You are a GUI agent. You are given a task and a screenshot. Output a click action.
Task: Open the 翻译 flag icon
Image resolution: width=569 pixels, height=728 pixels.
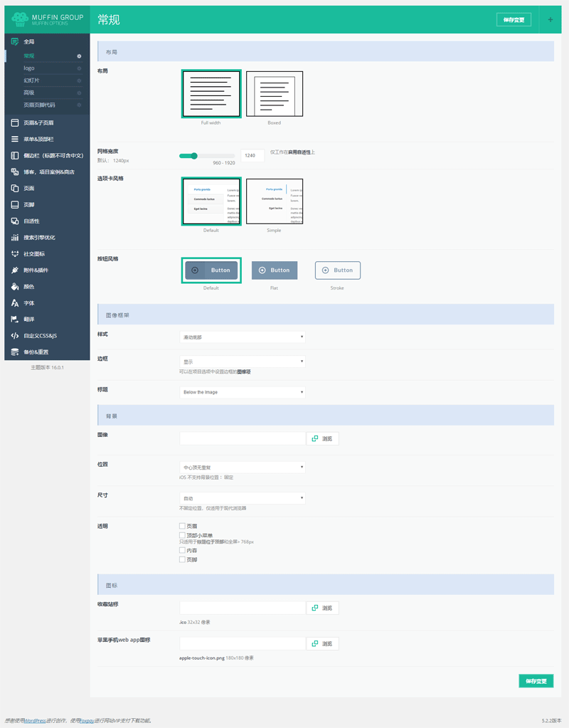pyautogui.click(x=14, y=320)
